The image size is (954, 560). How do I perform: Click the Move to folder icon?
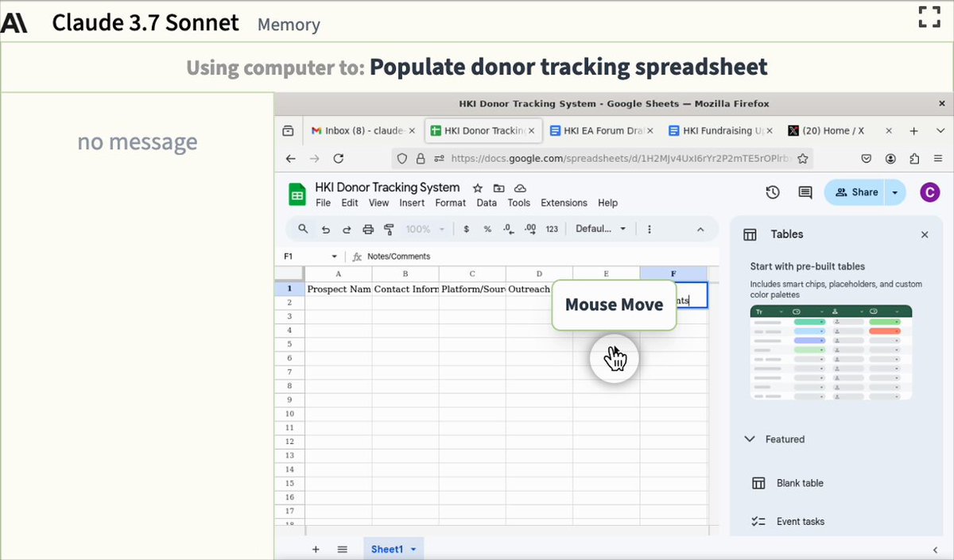click(498, 188)
